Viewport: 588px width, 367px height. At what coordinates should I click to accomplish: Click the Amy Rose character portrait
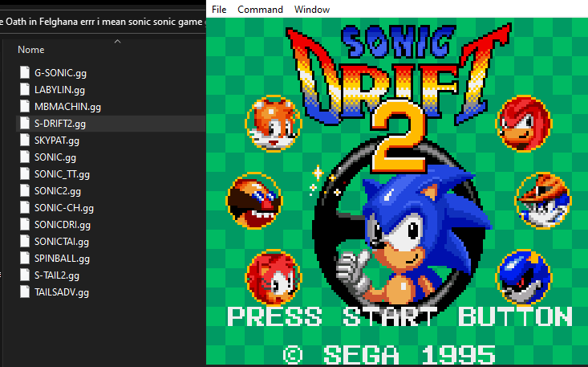pyautogui.click(x=274, y=278)
